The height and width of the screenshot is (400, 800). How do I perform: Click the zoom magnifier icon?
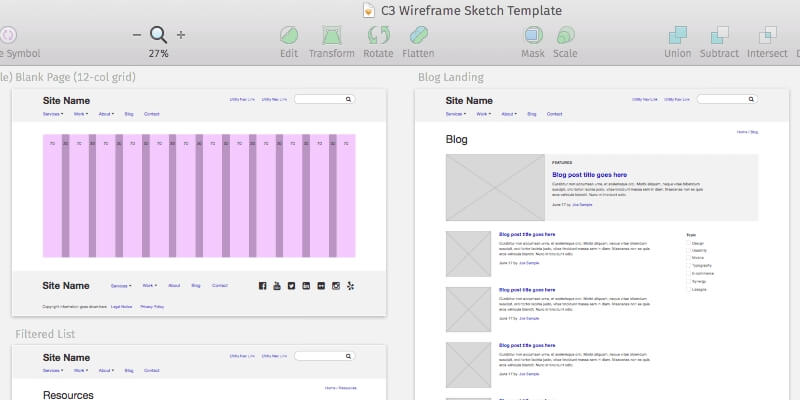pos(158,35)
